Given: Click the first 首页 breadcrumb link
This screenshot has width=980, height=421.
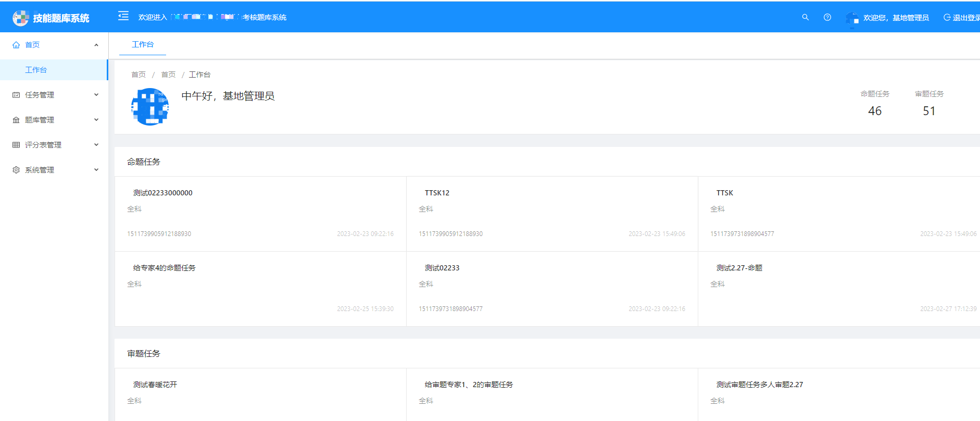Looking at the screenshot, I should point(139,75).
